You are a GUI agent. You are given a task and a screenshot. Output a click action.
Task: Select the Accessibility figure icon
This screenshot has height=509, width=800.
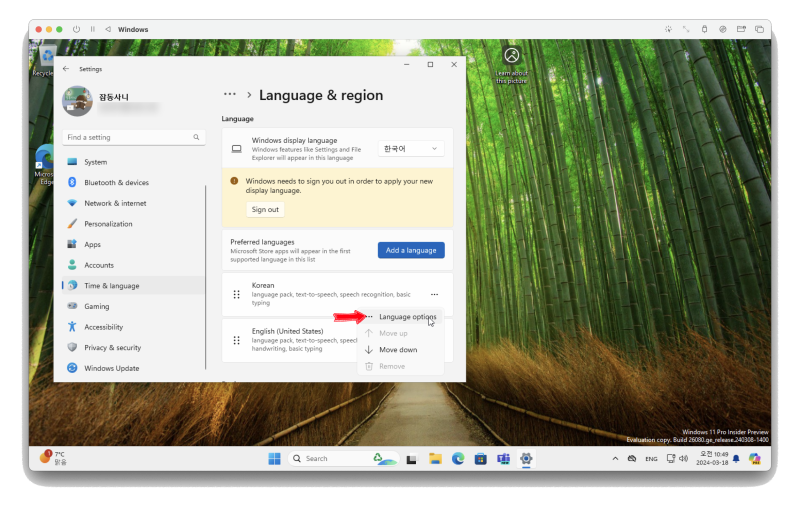(x=72, y=326)
